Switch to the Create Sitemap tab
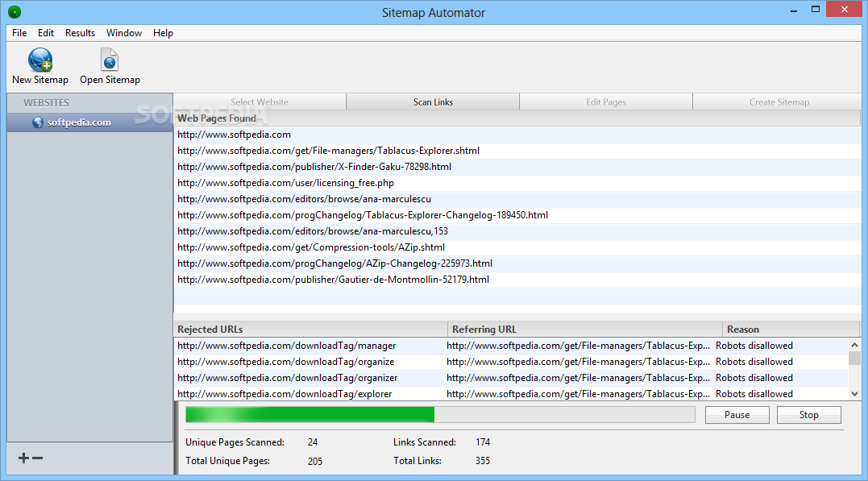 click(779, 102)
